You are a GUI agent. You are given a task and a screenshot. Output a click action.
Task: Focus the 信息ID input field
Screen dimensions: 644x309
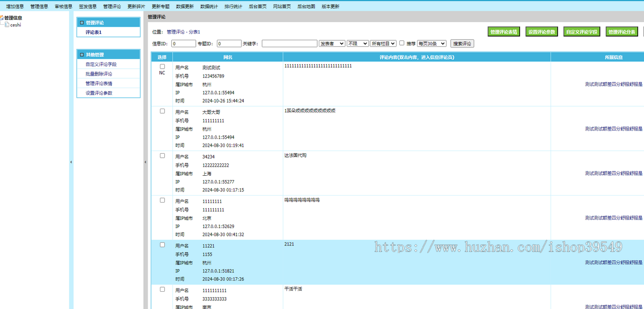[x=184, y=44]
